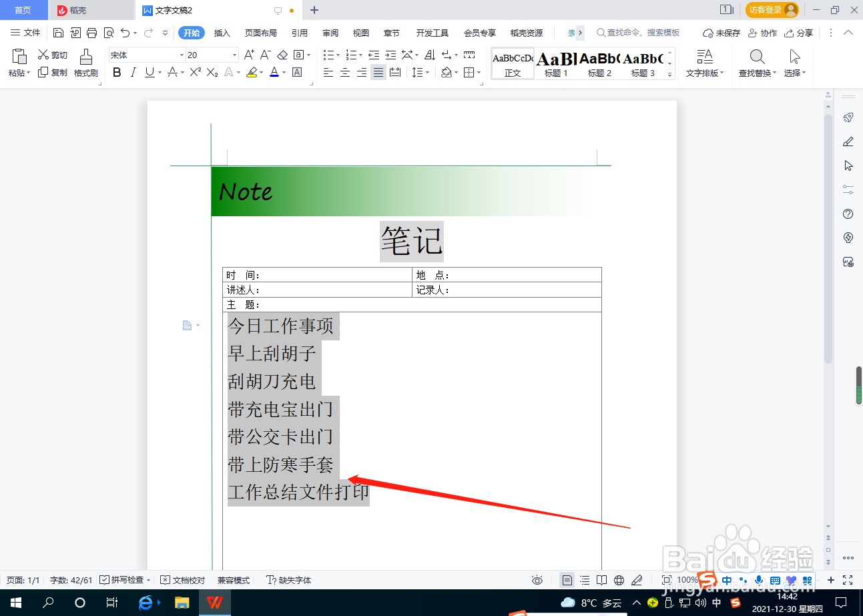Enable center text alignment
The image size is (863, 616).
344,72
